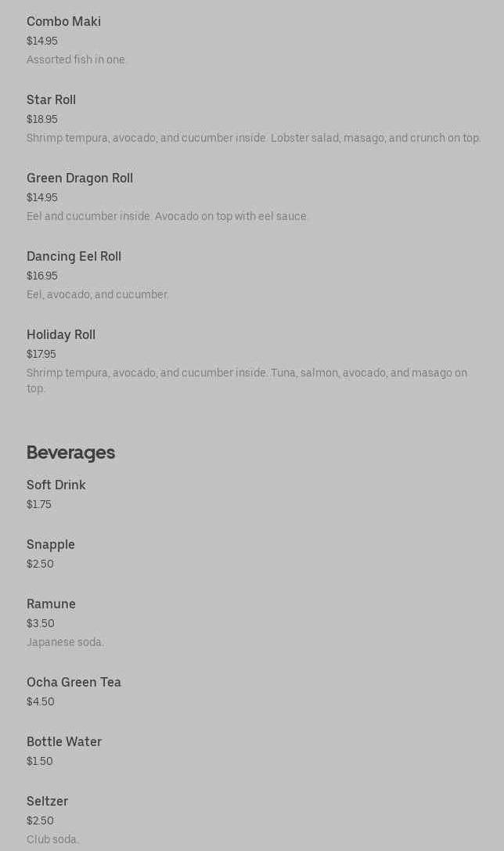Screen dimensions: 504x851
Task: Add the Soft Drink item
Action: click(56, 485)
